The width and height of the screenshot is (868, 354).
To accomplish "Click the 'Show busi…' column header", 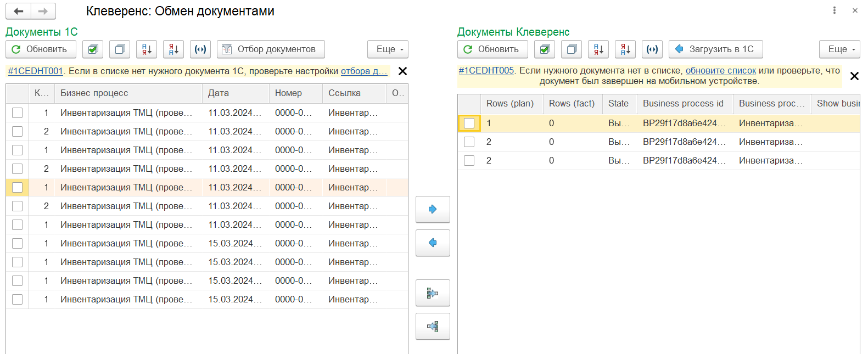I will tap(836, 104).
